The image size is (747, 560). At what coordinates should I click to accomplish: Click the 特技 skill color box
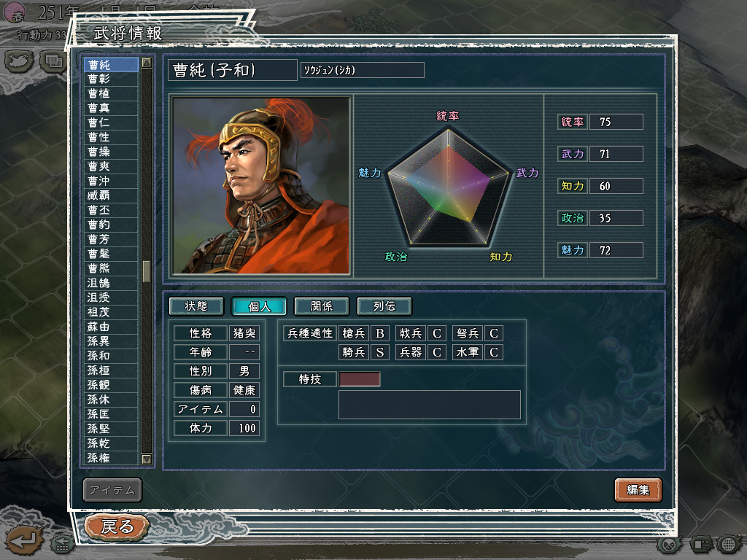pyautogui.click(x=360, y=379)
